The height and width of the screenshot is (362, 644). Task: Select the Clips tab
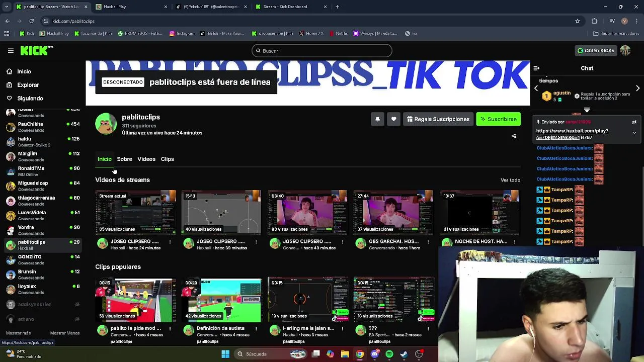pyautogui.click(x=167, y=159)
